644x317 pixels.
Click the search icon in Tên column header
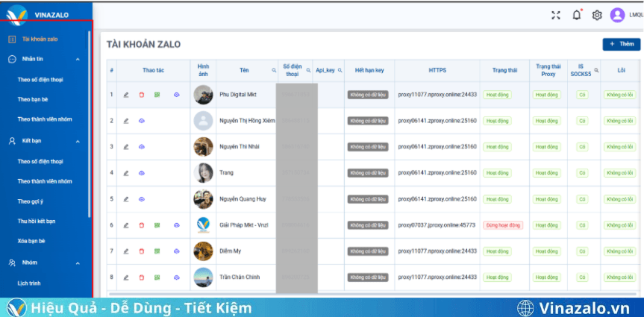point(274,71)
